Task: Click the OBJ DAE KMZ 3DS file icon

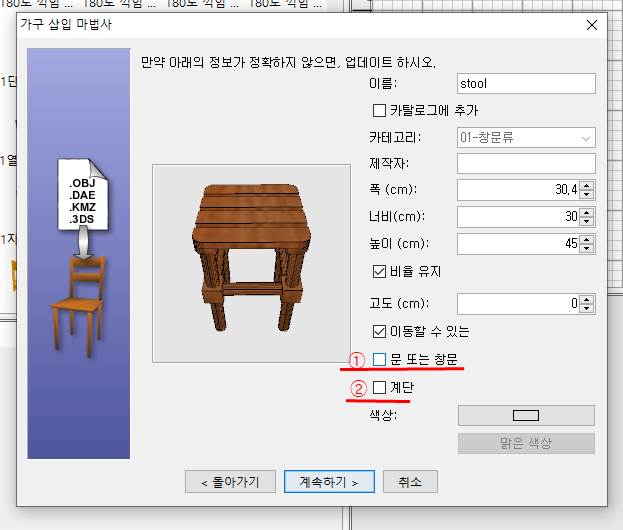Action: 83,195
